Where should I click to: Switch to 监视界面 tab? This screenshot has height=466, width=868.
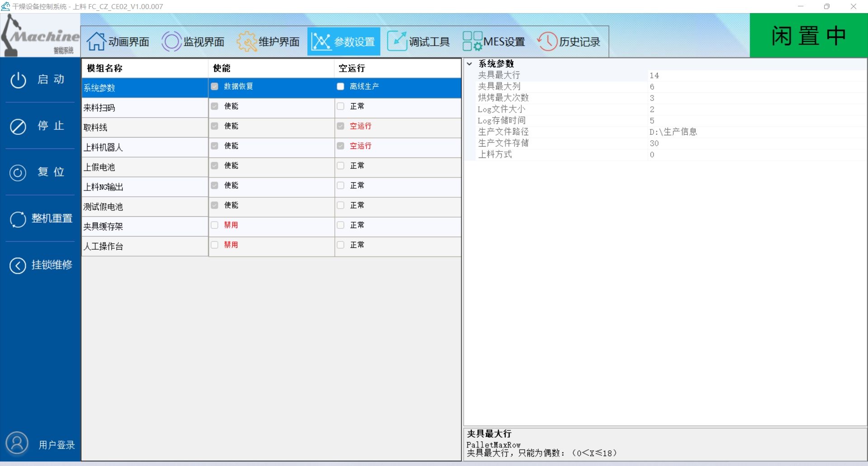click(x=193, y=42)
